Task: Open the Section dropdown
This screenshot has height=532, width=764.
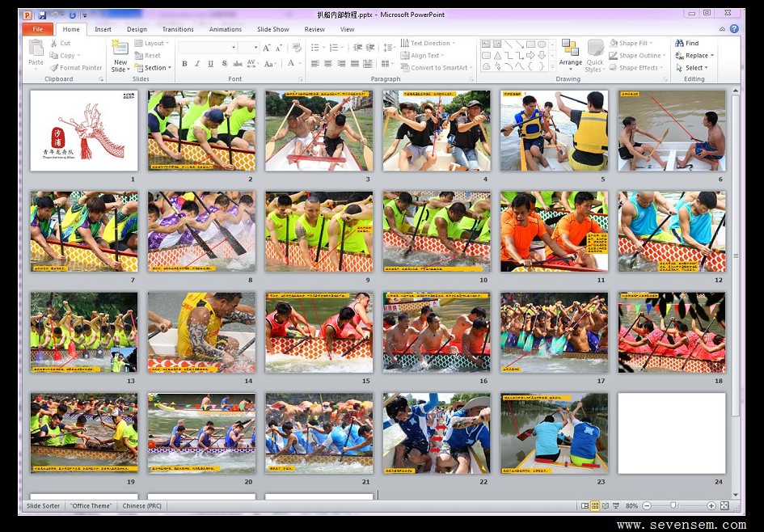Action: click(x=153, y=68)
